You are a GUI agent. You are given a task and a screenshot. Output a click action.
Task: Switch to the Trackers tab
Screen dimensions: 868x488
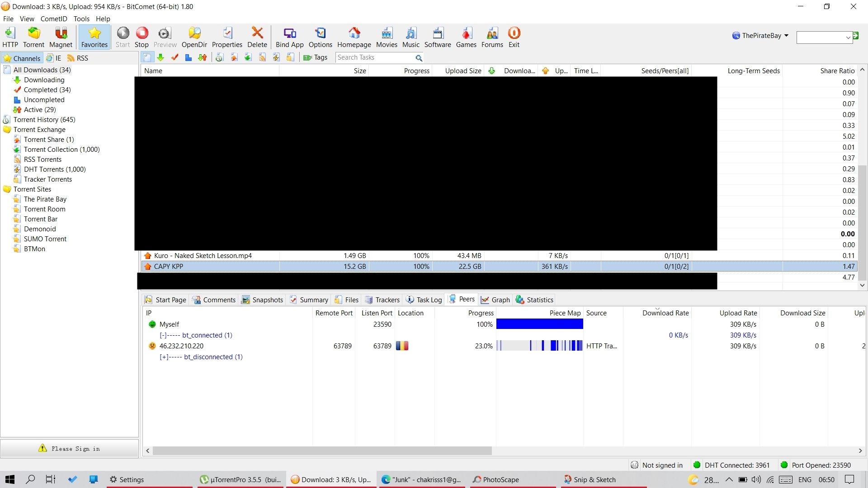[x=382, y=300]
